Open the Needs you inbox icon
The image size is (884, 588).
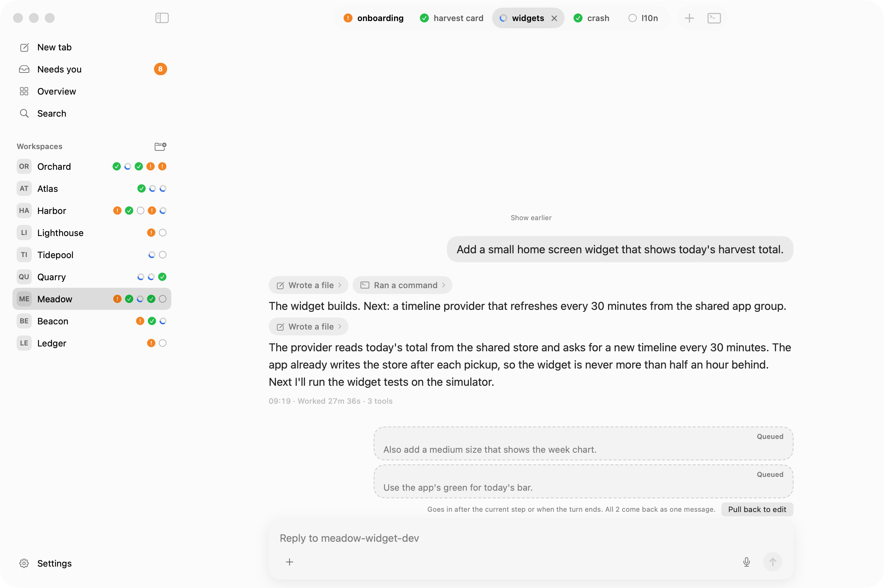tap(24, 69)
